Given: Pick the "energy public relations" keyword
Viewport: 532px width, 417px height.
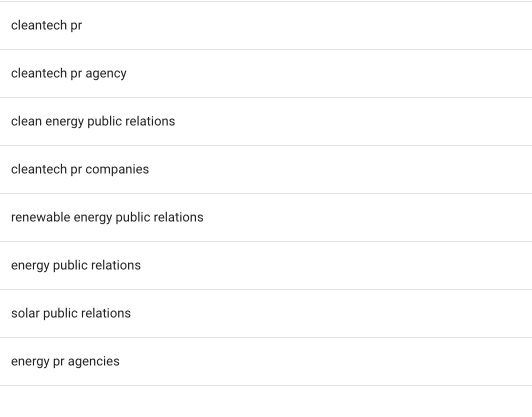Looking at the screenshot, I should 76,265.
